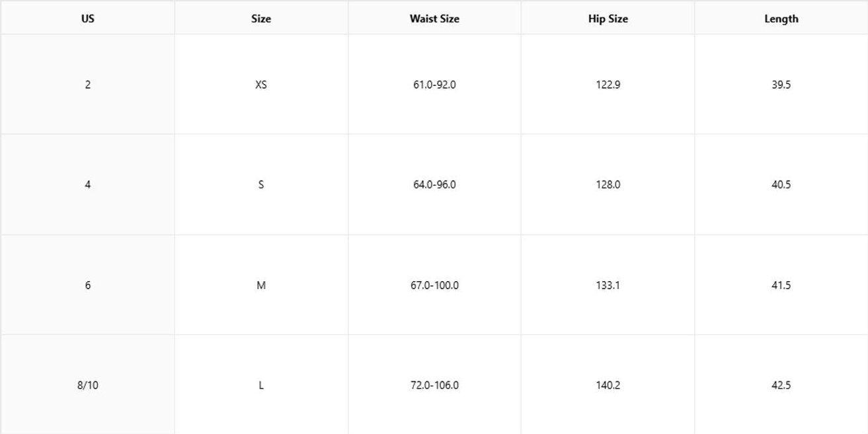868x434 pixels.
Task: Click hip size 140.2 cell
Action: 608,385
